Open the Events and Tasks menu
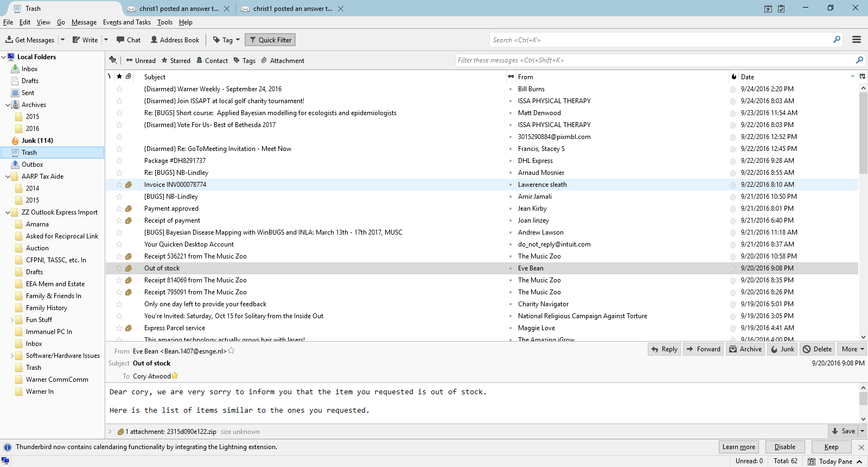 (126, 22)
